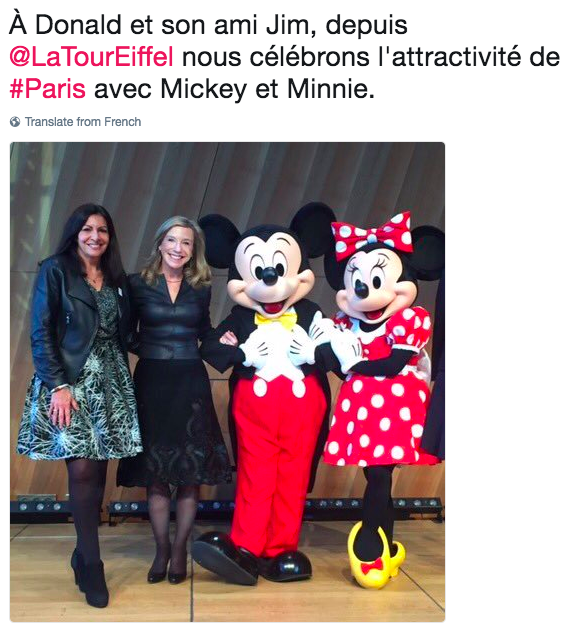
Task: Click the woman in the leather jacket
Action: pyautogui.click(x=81, y=365)
